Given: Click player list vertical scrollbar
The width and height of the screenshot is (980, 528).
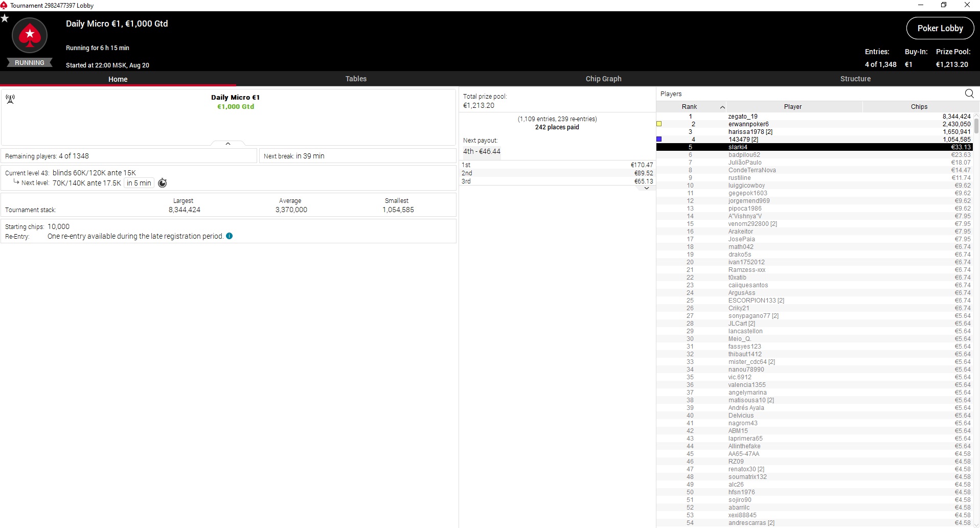Looking at the screenshot, I should (976, 126).
